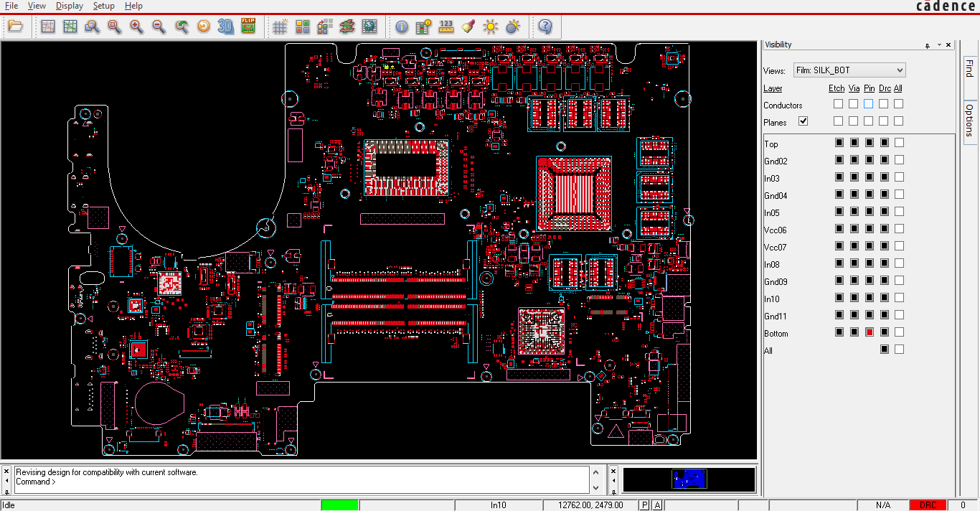The width and height of the screenshot is (980, 511).
Task: Check Conductors Pin checkbox
Action: click(x=869, y=104)
